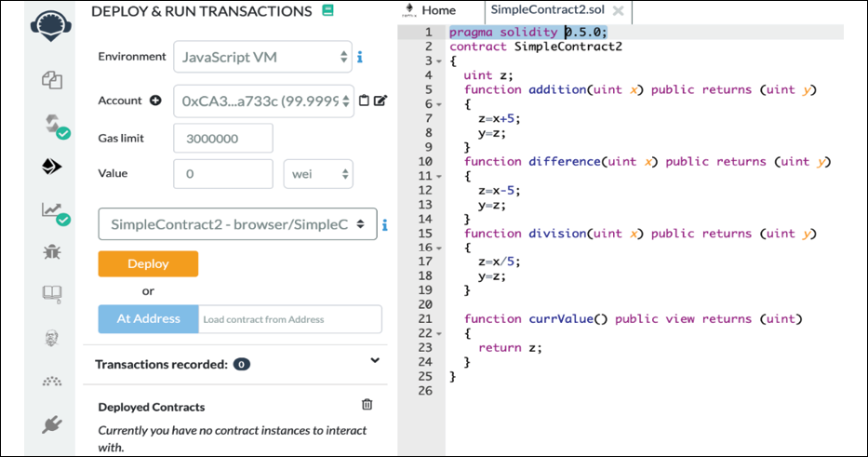Click the Home tab Remix icon
The image size is (868, 457).
(x=409, y=10)
